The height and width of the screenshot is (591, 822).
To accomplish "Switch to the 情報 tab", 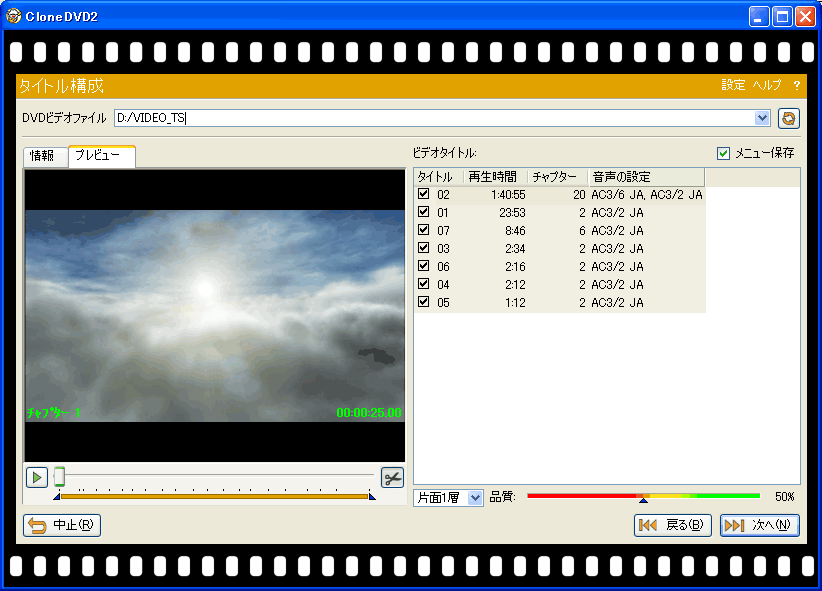I will coord(46,156).
